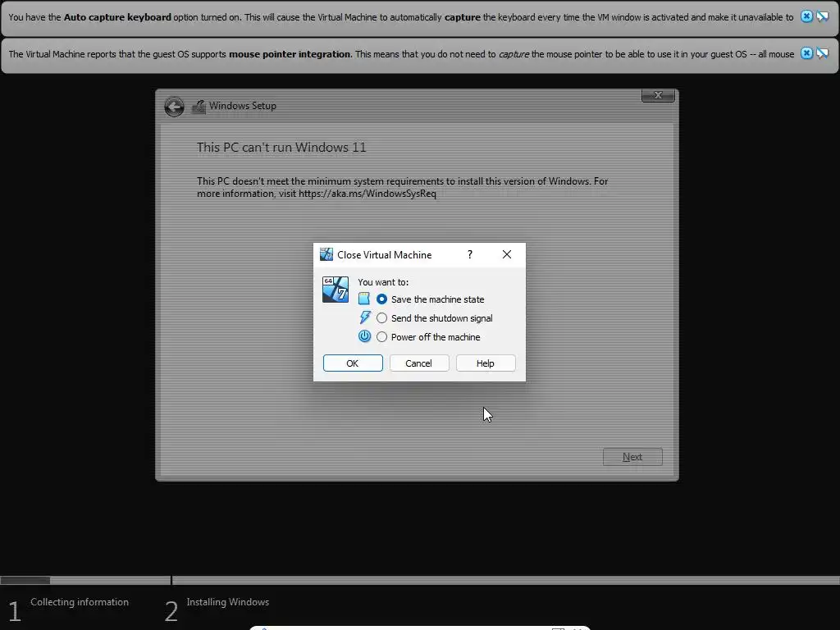Close the Windows Setup window

pyautogui.click(x=659, y=95)
